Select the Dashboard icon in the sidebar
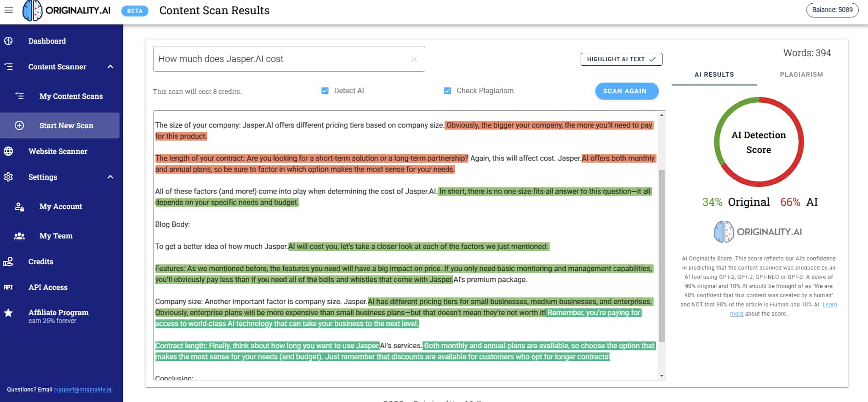 tap(9, 41)
